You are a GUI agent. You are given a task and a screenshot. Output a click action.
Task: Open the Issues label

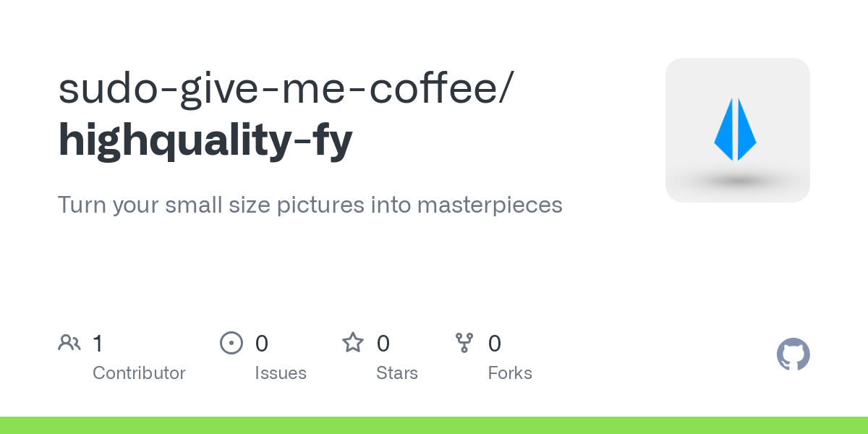pyautogui.click(x=281, y=373)
